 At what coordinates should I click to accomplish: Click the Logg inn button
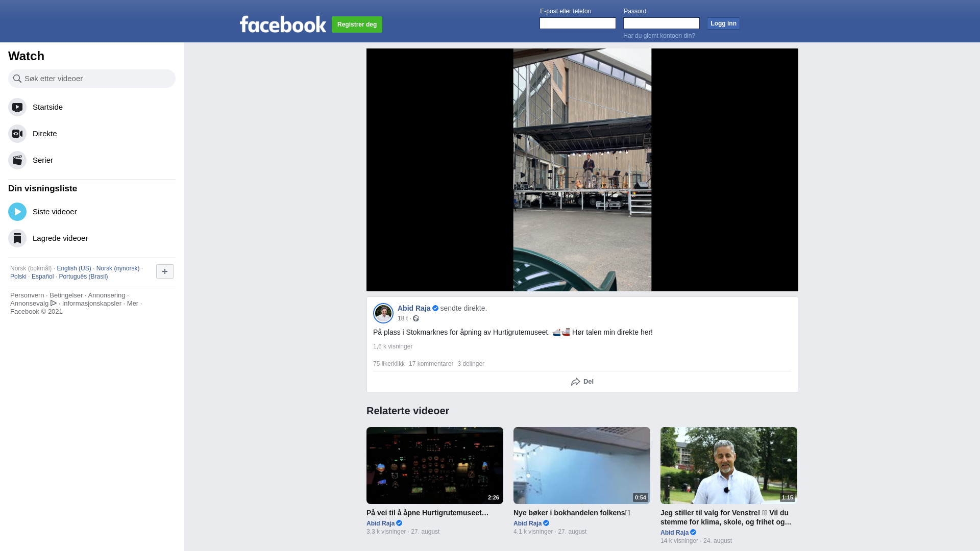point(723,23)
